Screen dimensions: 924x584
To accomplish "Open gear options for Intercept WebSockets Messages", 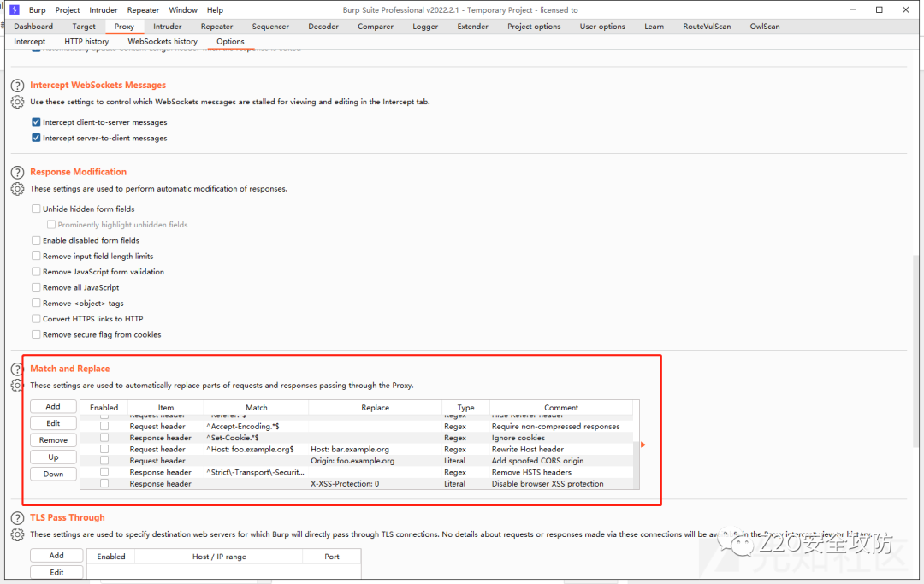I will 18,103.
